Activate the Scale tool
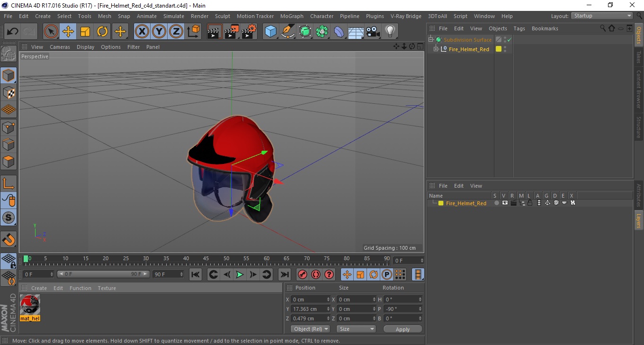The width and height of the screenshot is (644, 345). point(85,32)
